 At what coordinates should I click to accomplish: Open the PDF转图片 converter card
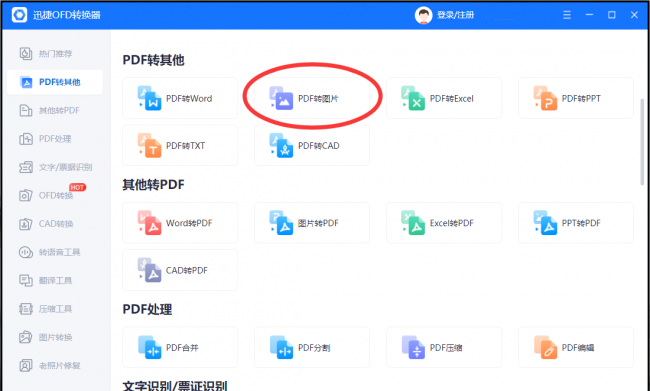312,98
